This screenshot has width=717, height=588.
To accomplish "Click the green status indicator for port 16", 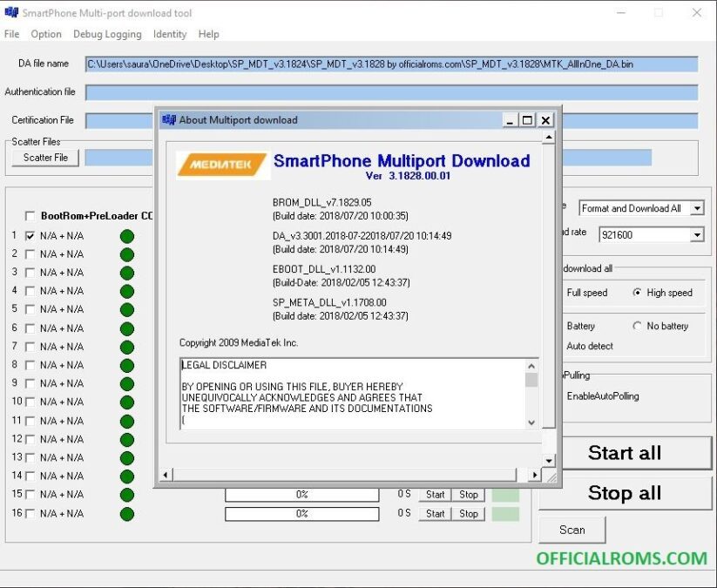I will pos(127,514).
